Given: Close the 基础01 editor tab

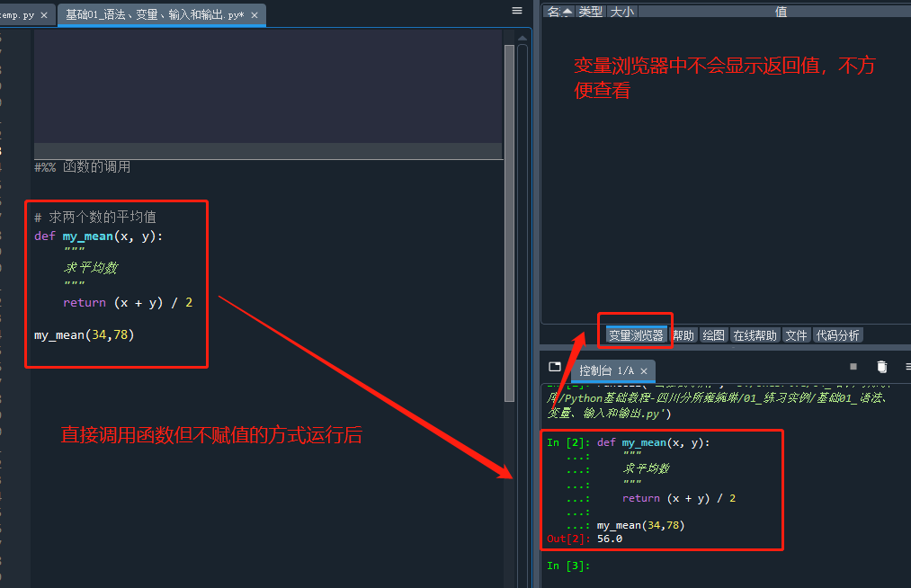Looking at the screenshot, I should (x=255, y=15).
